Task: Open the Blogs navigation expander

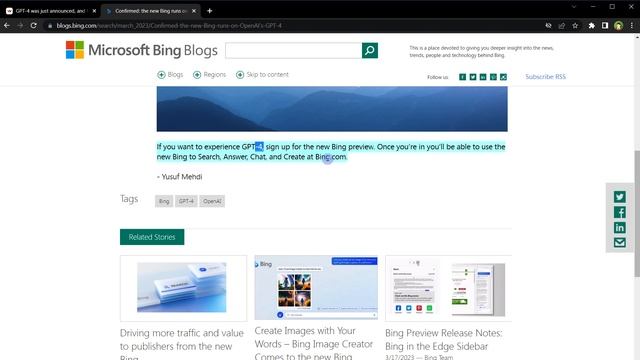Action: pyautogui.click(x=170, y=75)
